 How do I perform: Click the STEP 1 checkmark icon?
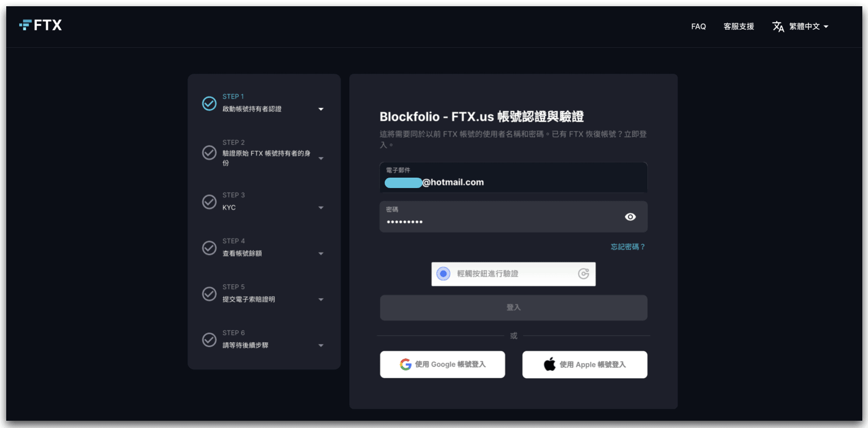click(x=209, y=103)
